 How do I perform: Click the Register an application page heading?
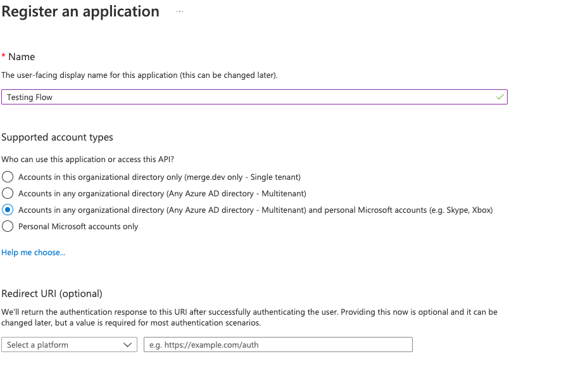[x=80, y=11]
